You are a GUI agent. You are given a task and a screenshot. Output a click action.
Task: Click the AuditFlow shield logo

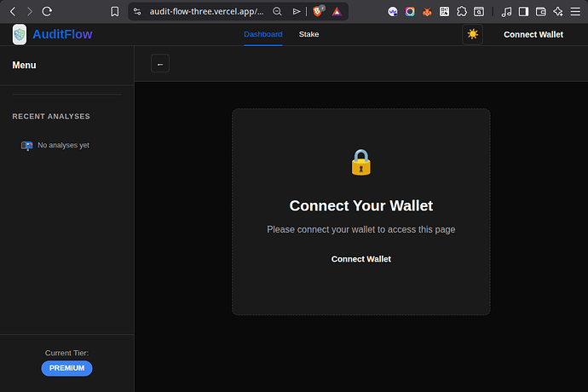point(19,35)
